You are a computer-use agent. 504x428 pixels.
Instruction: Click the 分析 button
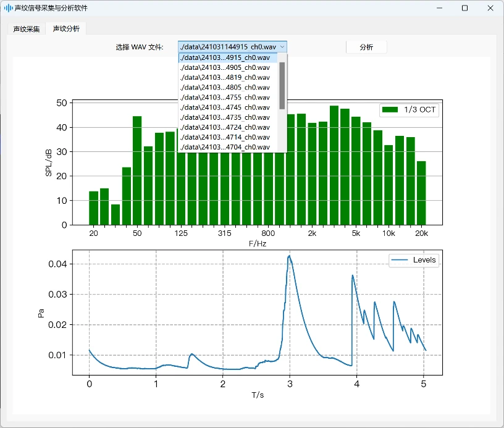[x=366, y=47]
